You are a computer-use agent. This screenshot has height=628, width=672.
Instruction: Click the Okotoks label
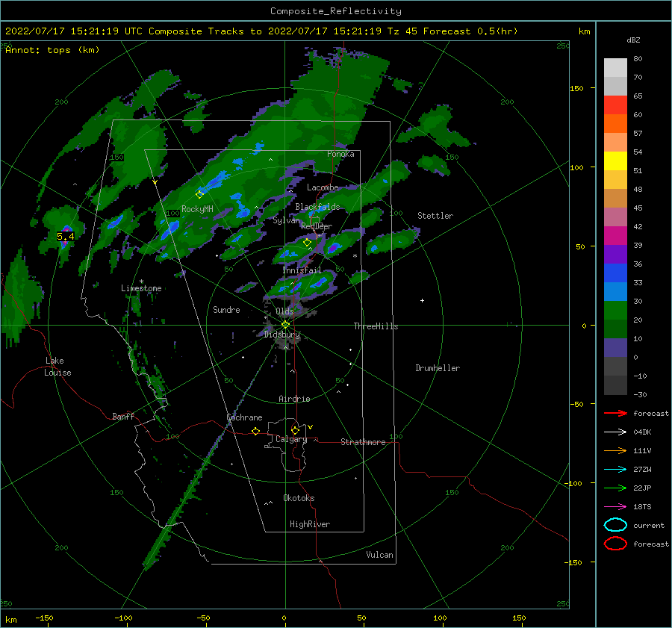coord(299,498)
